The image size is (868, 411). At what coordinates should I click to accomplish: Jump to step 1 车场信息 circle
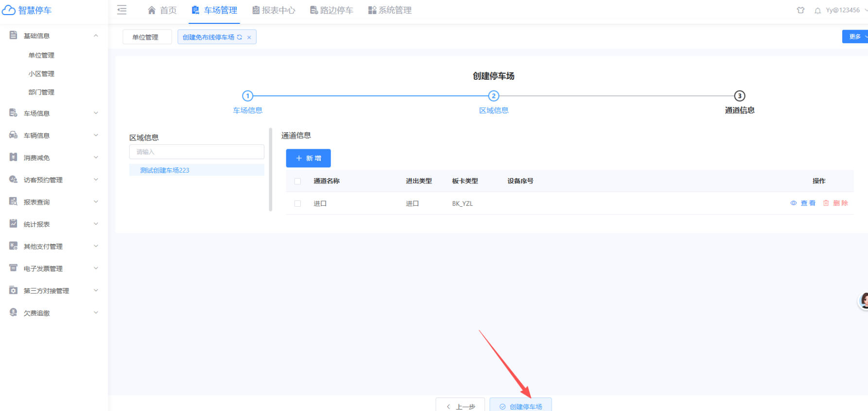pos(248,96)
